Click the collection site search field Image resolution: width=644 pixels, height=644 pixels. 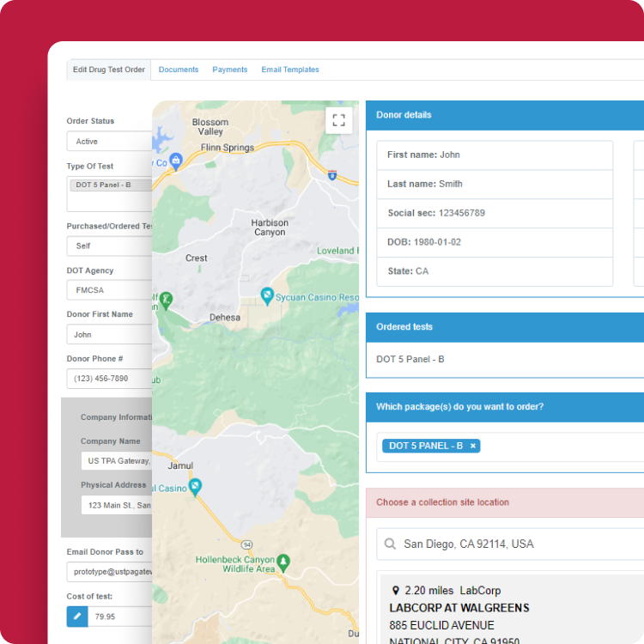[x=510, y=544]
